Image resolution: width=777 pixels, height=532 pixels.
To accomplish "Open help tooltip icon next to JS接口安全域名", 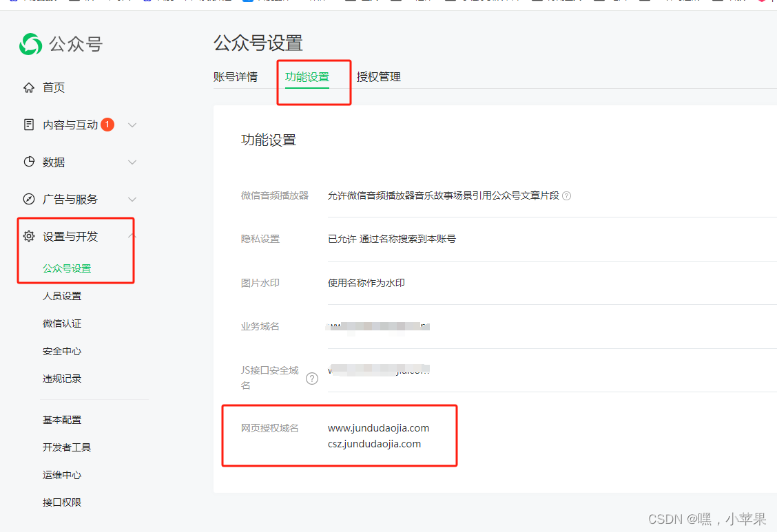I will tap(312, 378).
